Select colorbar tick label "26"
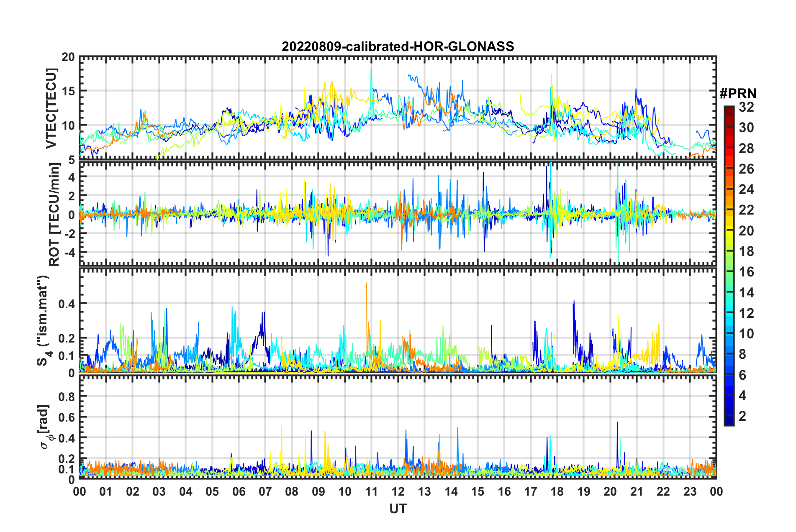The height and width of the screenshot is (532, 796). 747,169
